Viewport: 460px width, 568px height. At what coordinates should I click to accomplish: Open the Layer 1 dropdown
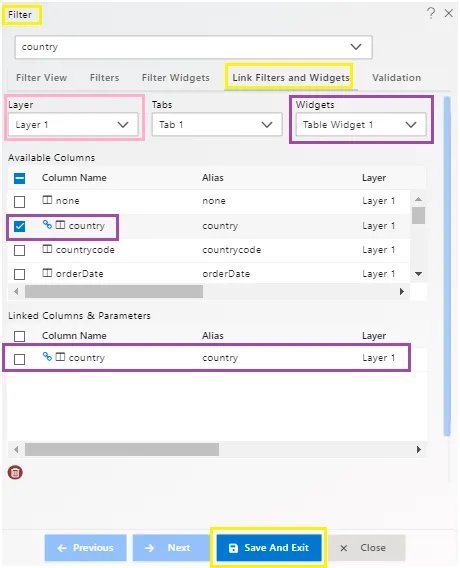click(x=73, y=125)
